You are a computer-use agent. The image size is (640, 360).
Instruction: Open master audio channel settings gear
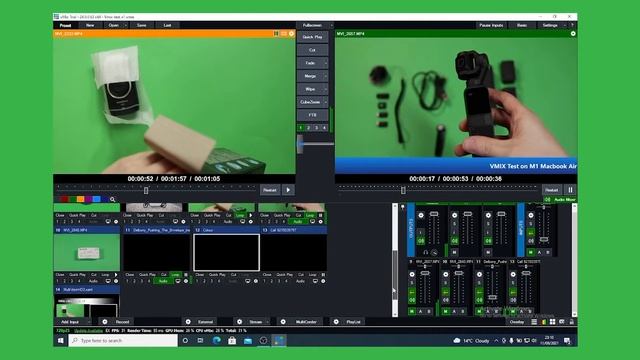pyautogui.click(x=421, y=215)
